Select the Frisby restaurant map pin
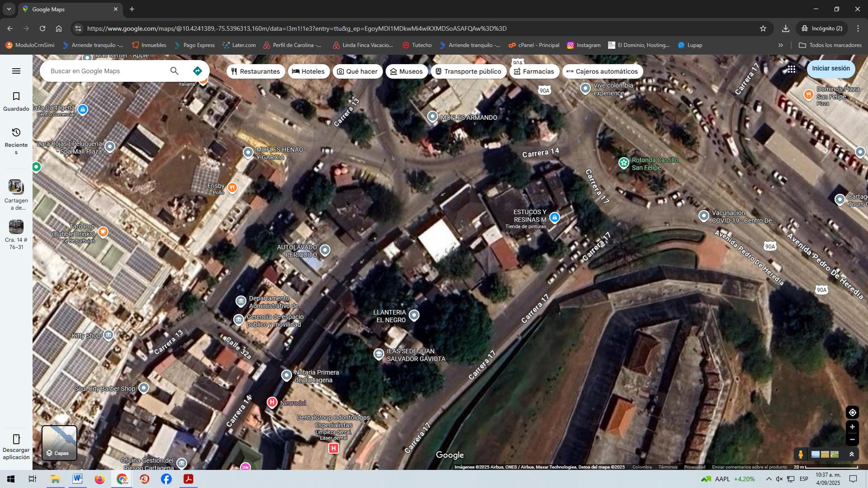Viewport: 868px width, 488px height. click(232, 188)
